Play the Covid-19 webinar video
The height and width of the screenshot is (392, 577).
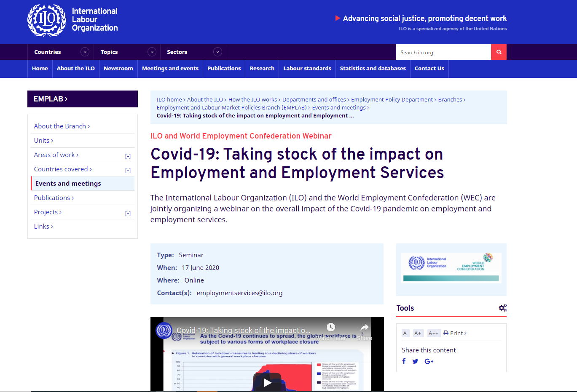pyautogui.click(x=267, y=382)
